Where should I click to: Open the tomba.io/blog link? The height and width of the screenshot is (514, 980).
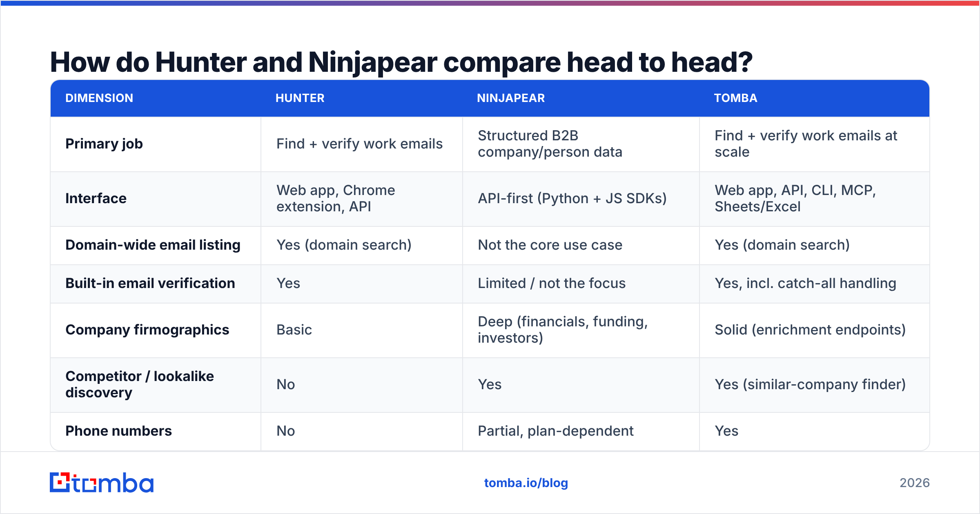tap(526, 483)
